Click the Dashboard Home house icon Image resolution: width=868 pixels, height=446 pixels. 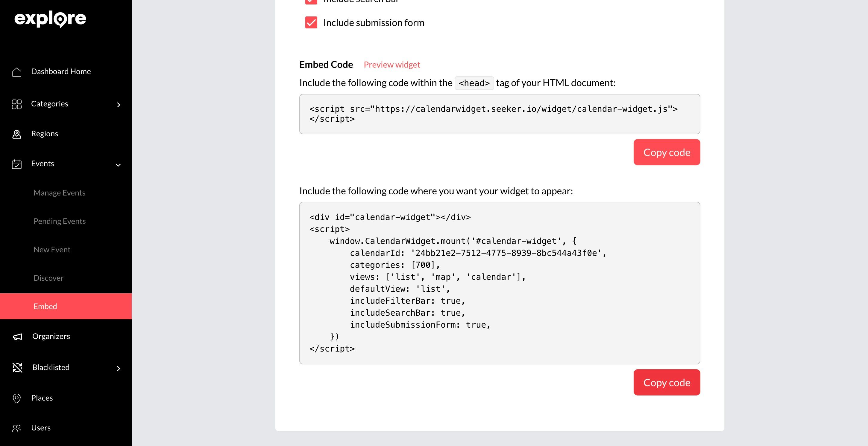click(16, 72)
